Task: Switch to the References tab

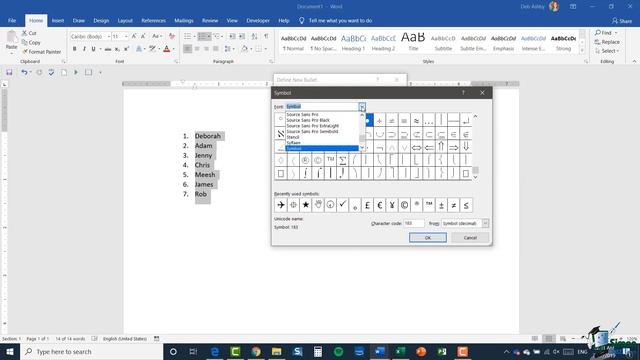Action: click(153, 20)
